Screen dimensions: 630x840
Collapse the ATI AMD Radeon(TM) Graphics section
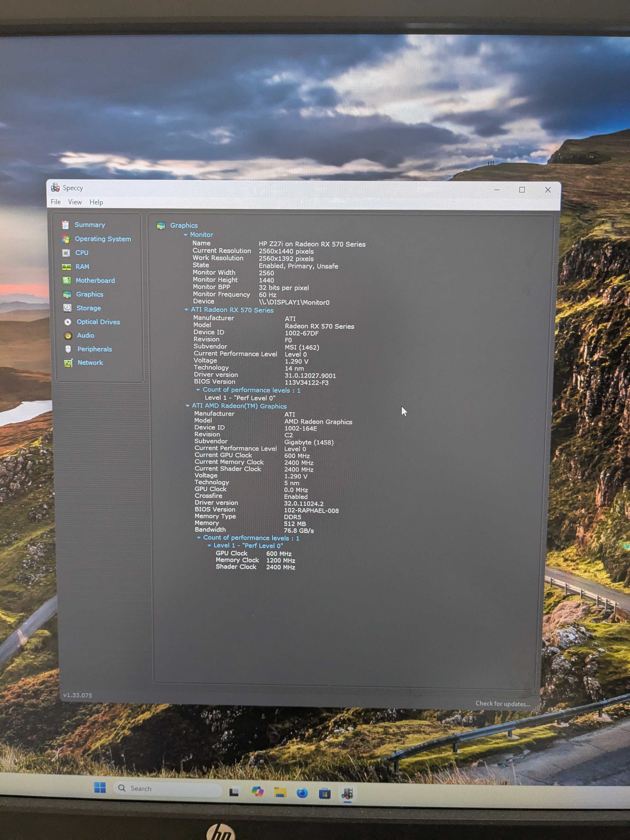[187, 406]
